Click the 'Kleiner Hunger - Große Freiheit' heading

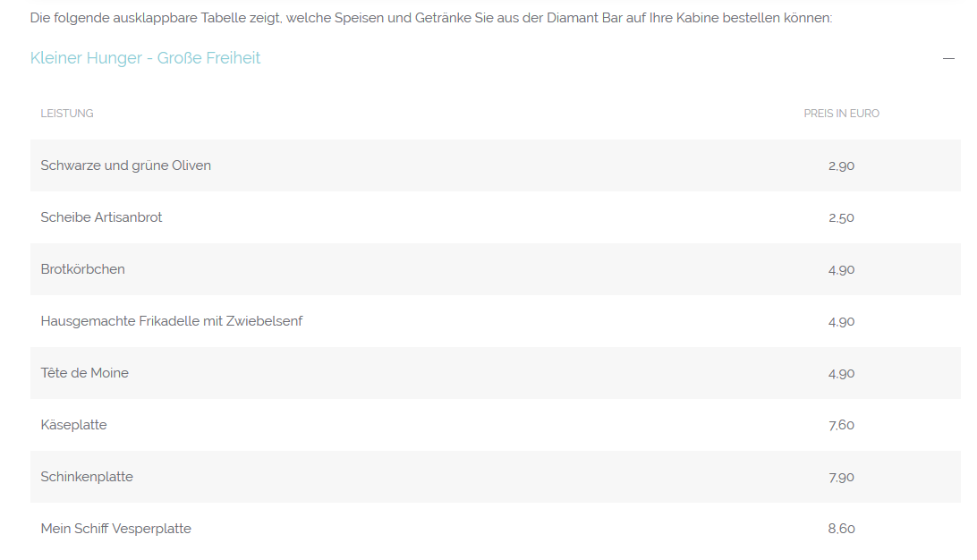coord(146,58)
